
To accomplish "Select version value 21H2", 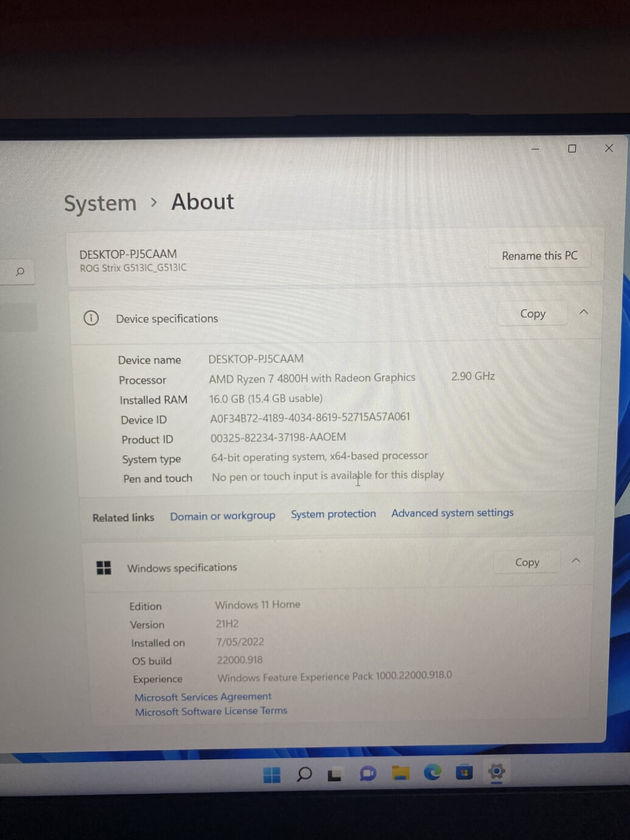I will (227, 623).
